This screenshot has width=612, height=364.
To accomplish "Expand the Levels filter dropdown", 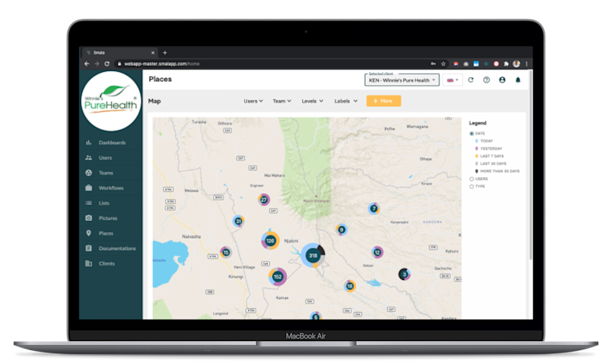I will (312, 101).
